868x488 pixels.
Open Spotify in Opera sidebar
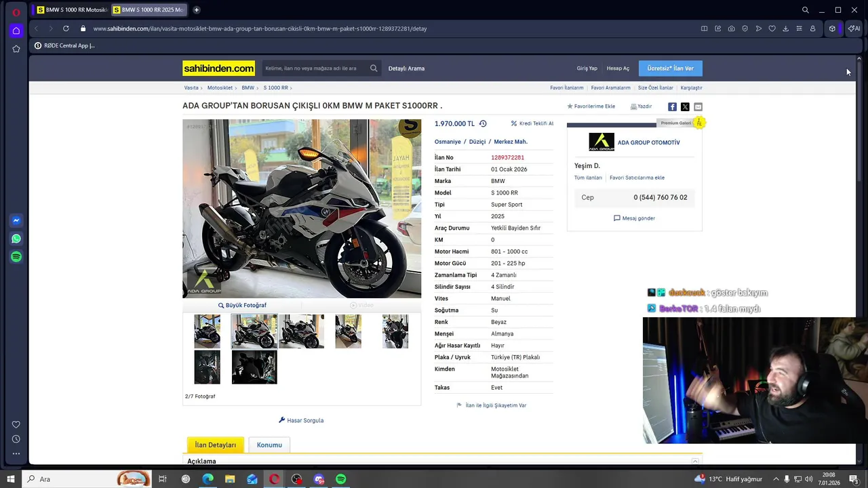(16, 257)
